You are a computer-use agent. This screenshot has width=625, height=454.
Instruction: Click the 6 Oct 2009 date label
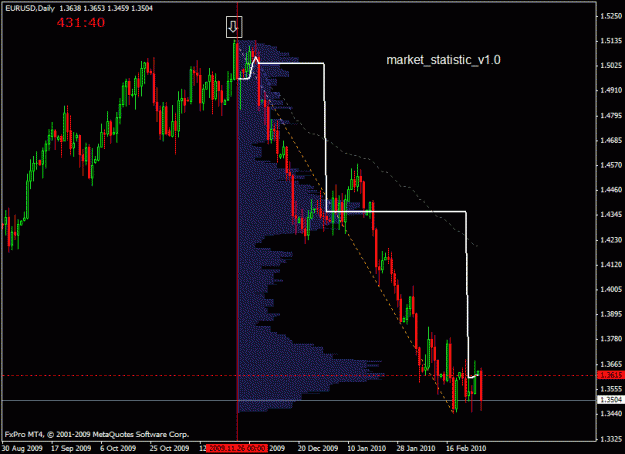(118, 448)
